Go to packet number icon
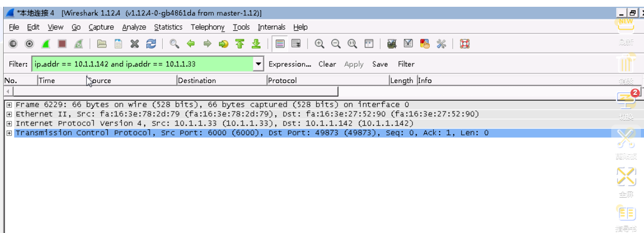The height and width of the screenshot is (233, 644). tap(224, 44)
